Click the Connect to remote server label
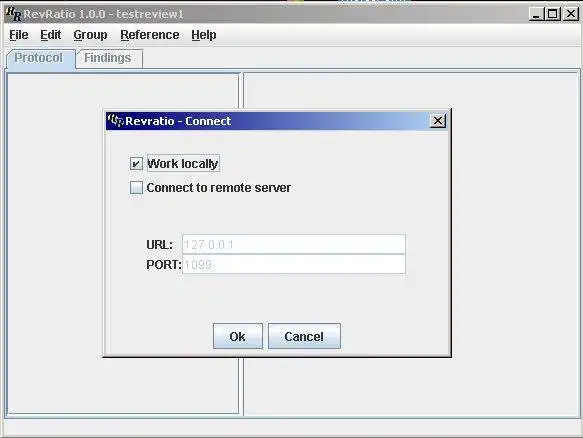583x438 pixels. 219,188
